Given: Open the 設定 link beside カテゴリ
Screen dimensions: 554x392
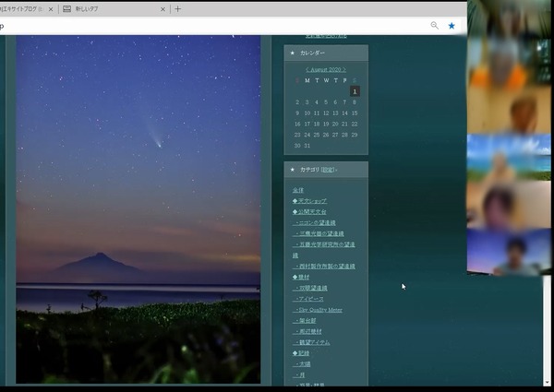Looking at the screenshot, I should coord(328,170).
